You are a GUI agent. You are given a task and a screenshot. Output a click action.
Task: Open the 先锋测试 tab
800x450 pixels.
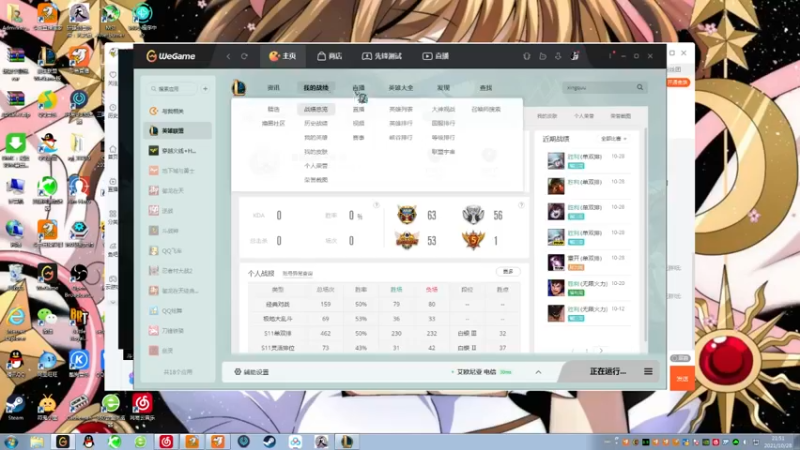[x=382, y=56]
